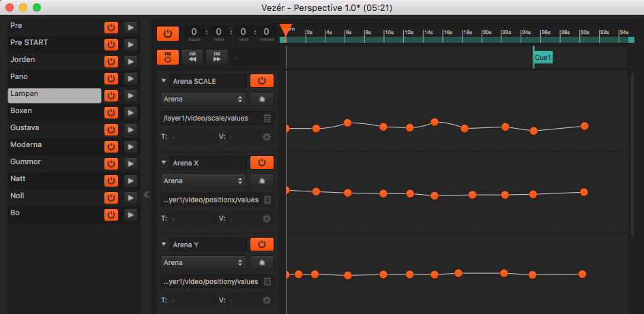Play the Natt composition

130,180
